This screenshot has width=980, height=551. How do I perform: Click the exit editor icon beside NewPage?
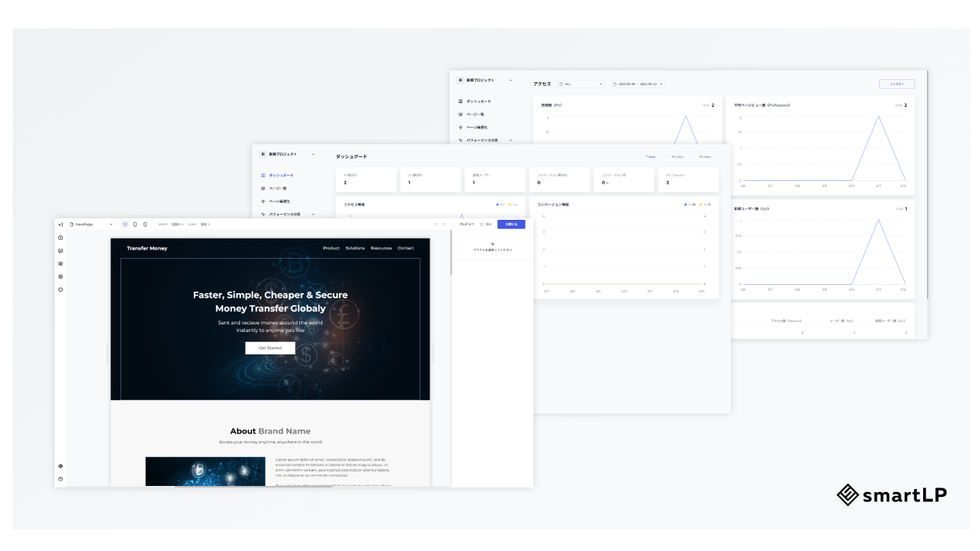tap(61, 224)
